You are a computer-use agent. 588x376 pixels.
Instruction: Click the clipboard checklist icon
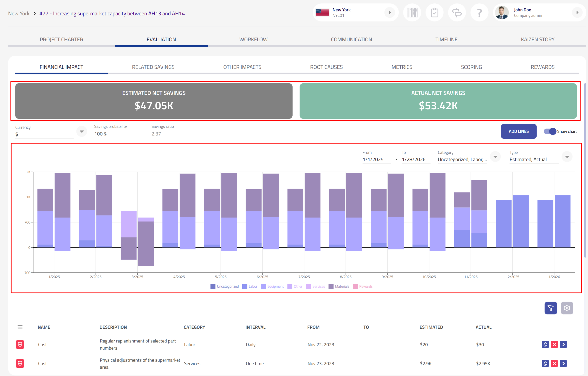click(434, 12)
